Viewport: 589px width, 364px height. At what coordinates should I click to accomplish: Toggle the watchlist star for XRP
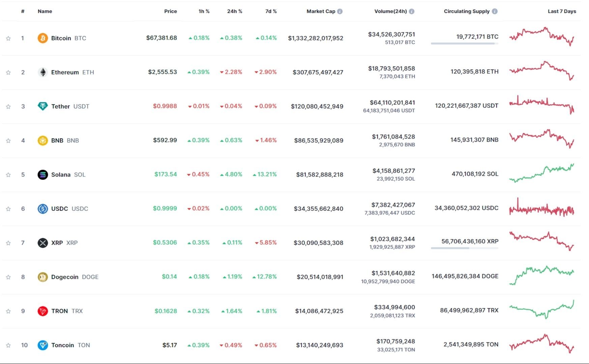(7, 242)
